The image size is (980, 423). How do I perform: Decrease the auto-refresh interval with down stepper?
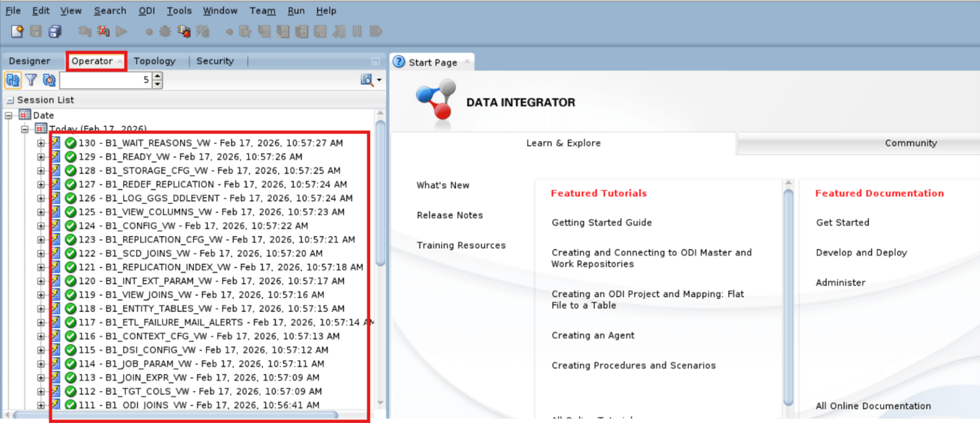point(157,84)
